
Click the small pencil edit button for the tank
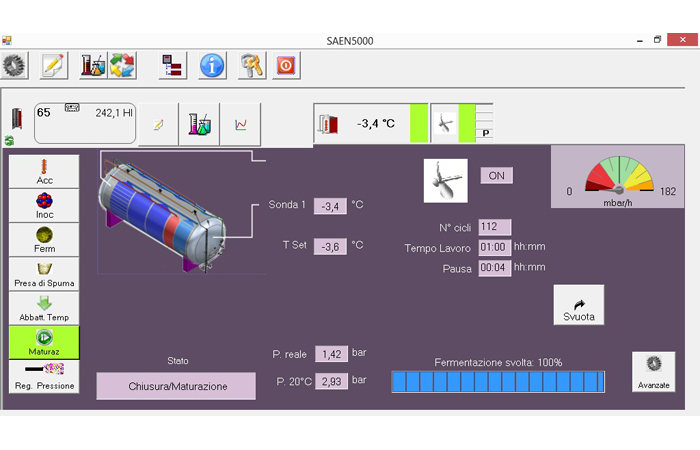158,124
